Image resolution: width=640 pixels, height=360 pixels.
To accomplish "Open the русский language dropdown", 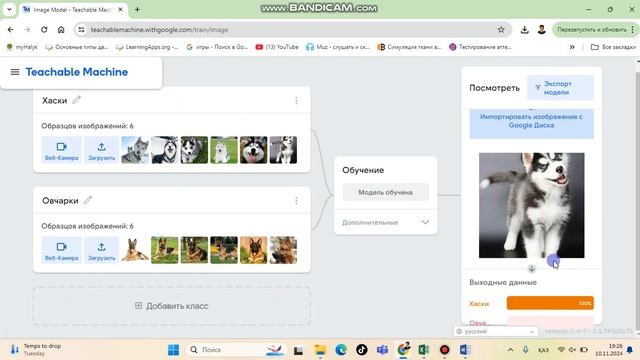I will (x=496, y=331).
